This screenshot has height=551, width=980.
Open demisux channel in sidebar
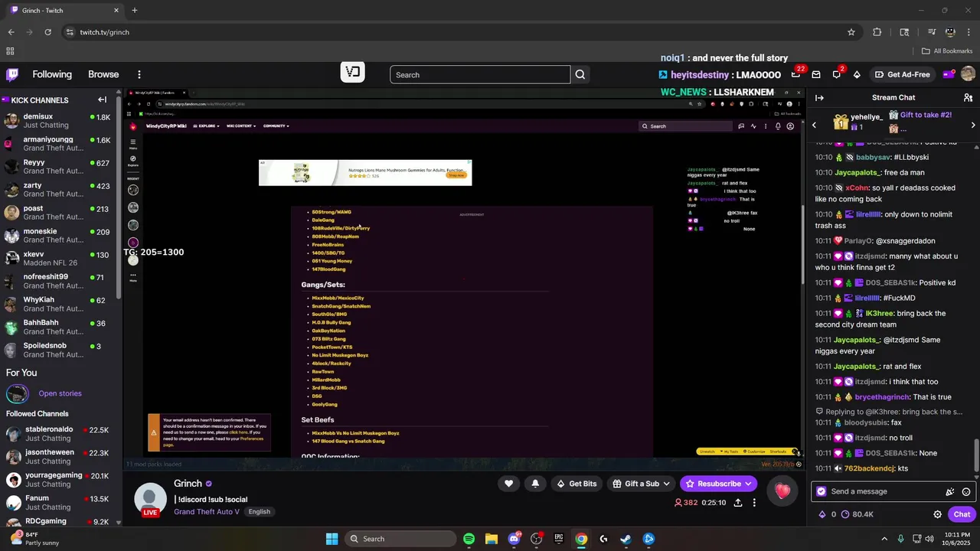pos(58,120)
